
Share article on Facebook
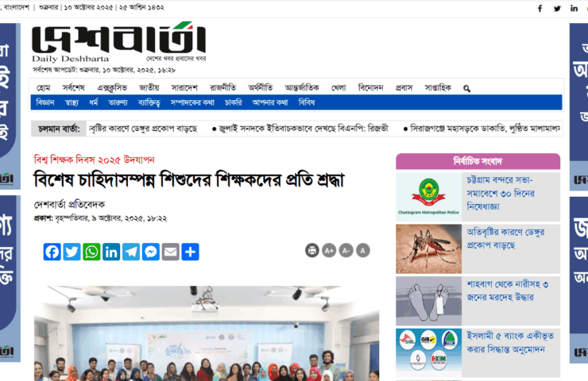coord(52,252)
